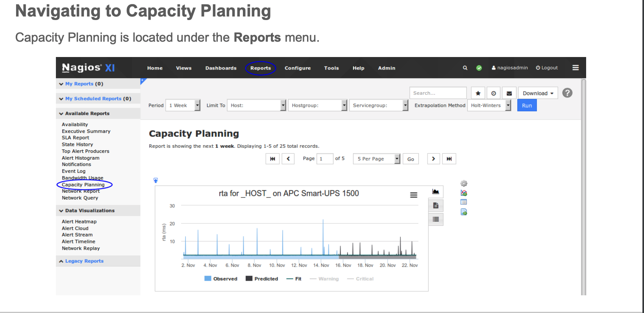
Task: Open the help question mark icon
Action: [x=567, y=93]
